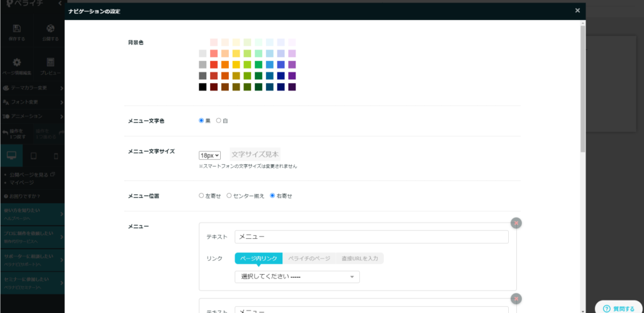Click the first menu テキスト input field
The width and height of the screenshot is (644, 313).
point(372,237)
